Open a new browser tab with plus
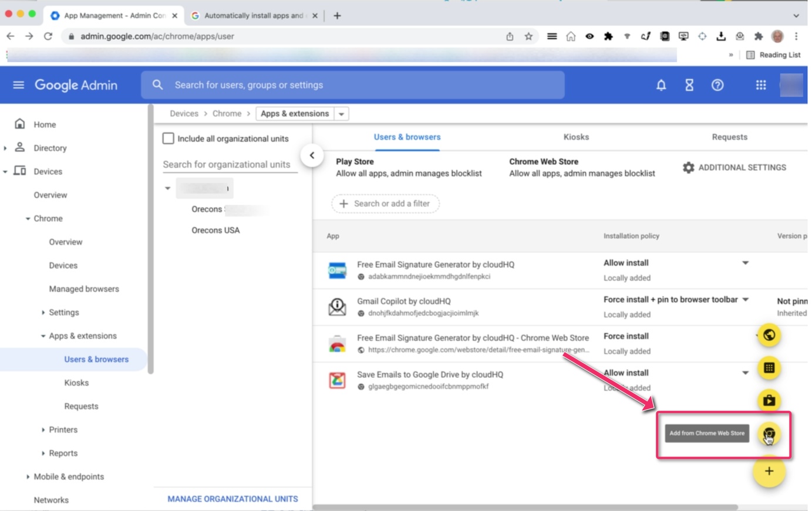This screenshot has height=511, width=812. [x=337, y=16]
